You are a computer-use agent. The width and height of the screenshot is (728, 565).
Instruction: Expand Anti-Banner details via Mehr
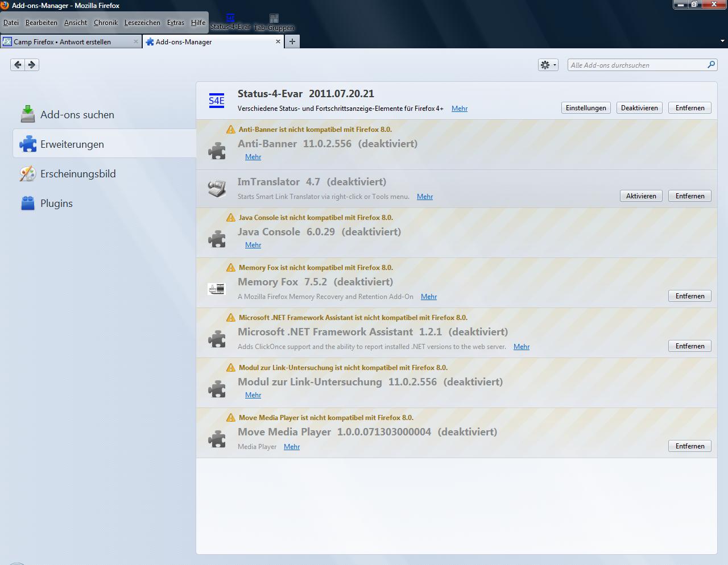tap(253, 157)
